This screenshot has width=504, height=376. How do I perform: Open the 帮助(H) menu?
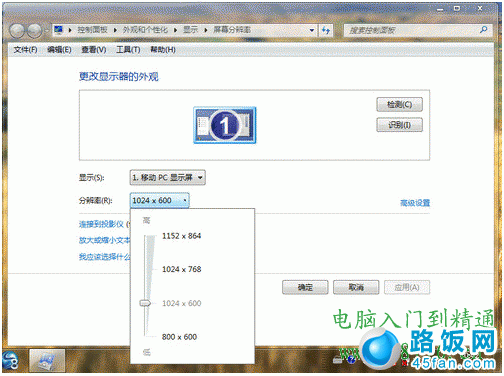tap(163, 50)
